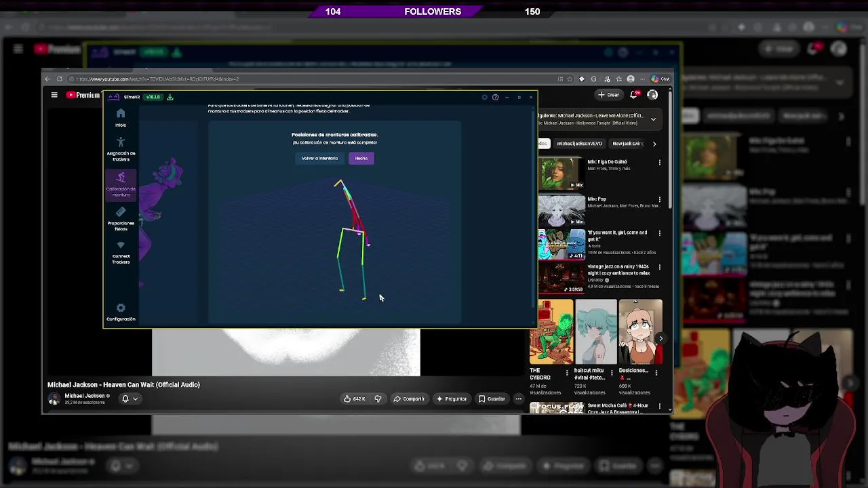This screenshot has height=488, width=868.
Task: Open Sweet Mocha Café video thumbnail
Action: tap(557, 408)
